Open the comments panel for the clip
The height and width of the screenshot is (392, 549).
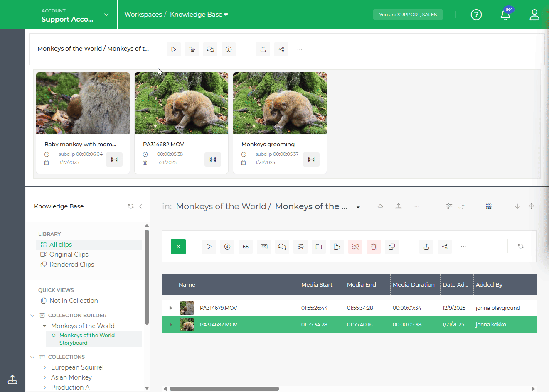click(x=282, y=246)
